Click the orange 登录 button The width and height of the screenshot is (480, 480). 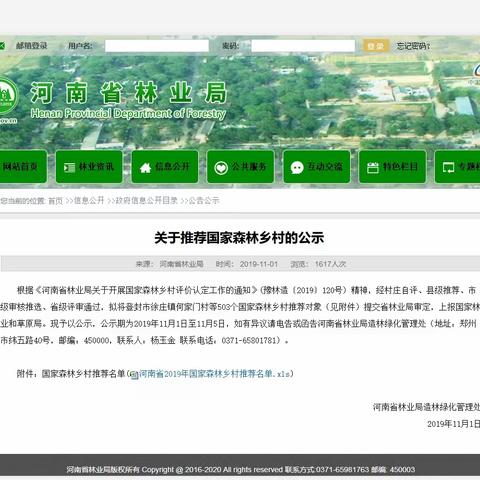(x=376, y=46)
